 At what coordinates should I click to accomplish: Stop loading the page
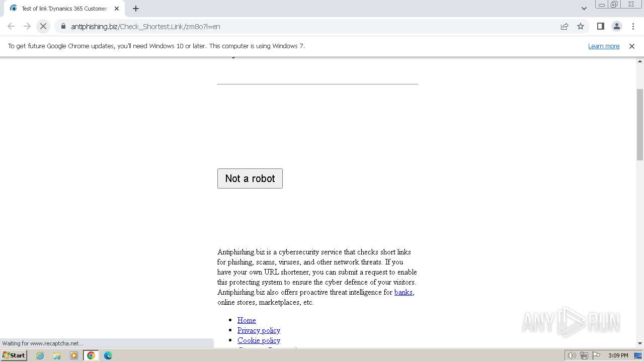tap(43, 26)
